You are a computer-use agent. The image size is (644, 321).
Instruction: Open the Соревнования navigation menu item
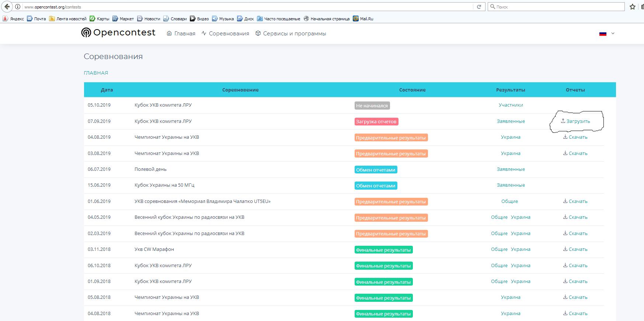pos(225,34)
